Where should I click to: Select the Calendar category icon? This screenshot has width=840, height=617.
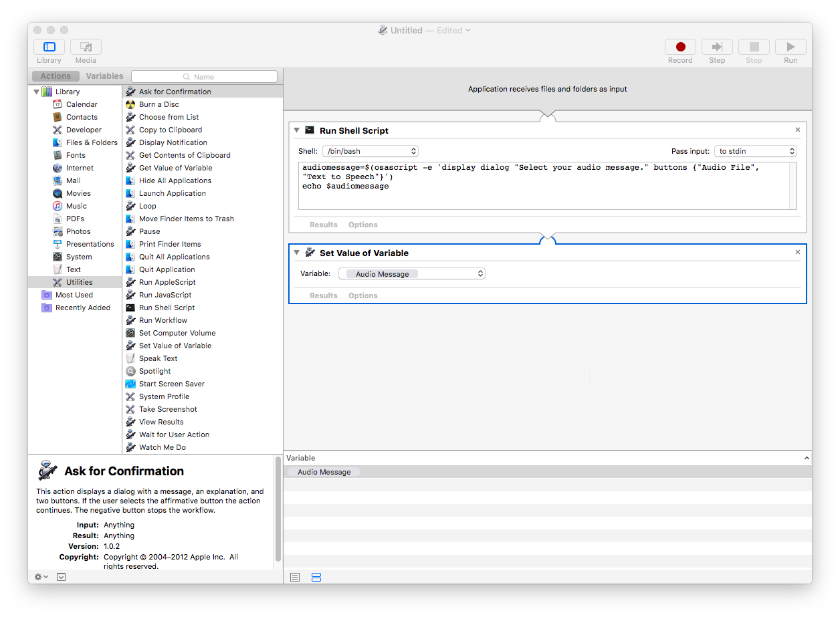coord(58,104)
